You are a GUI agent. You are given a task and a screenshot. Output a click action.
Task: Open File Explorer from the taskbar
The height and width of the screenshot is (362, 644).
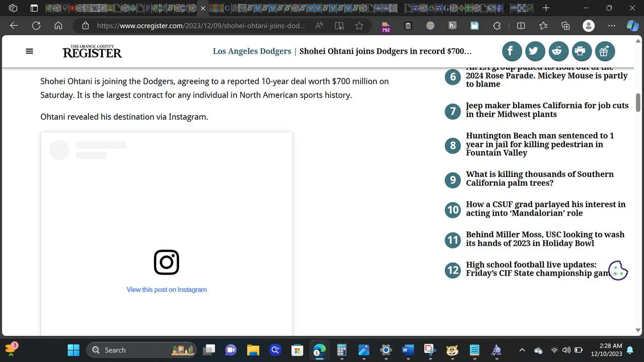click(253, 350)
